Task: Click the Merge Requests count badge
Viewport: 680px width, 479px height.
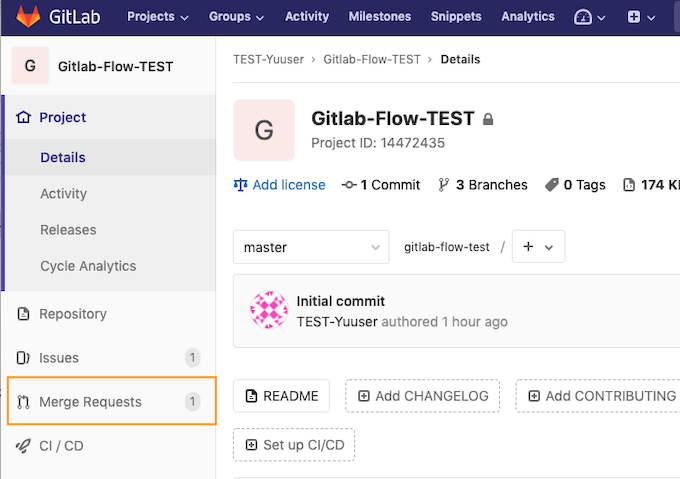Action: tap(193, 402)
